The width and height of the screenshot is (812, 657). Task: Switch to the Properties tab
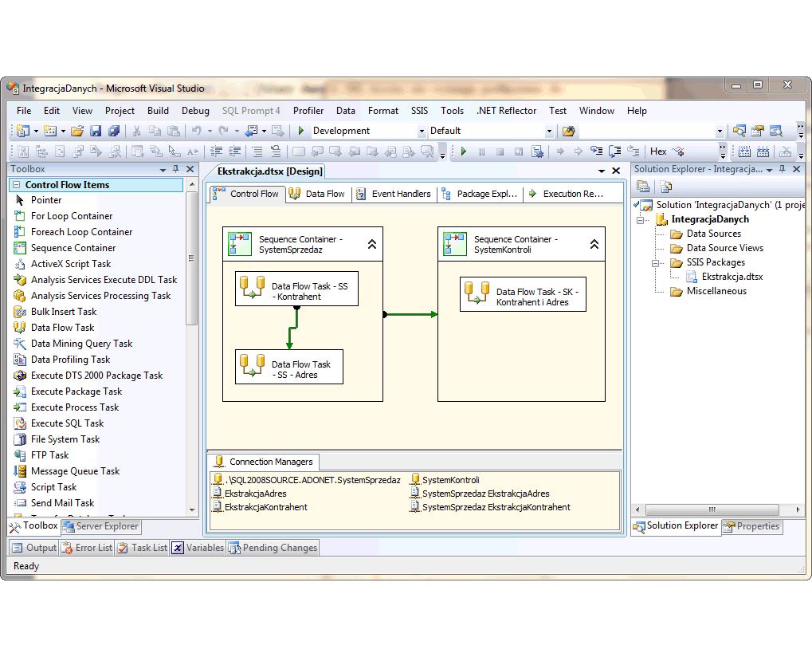point(752,526)
